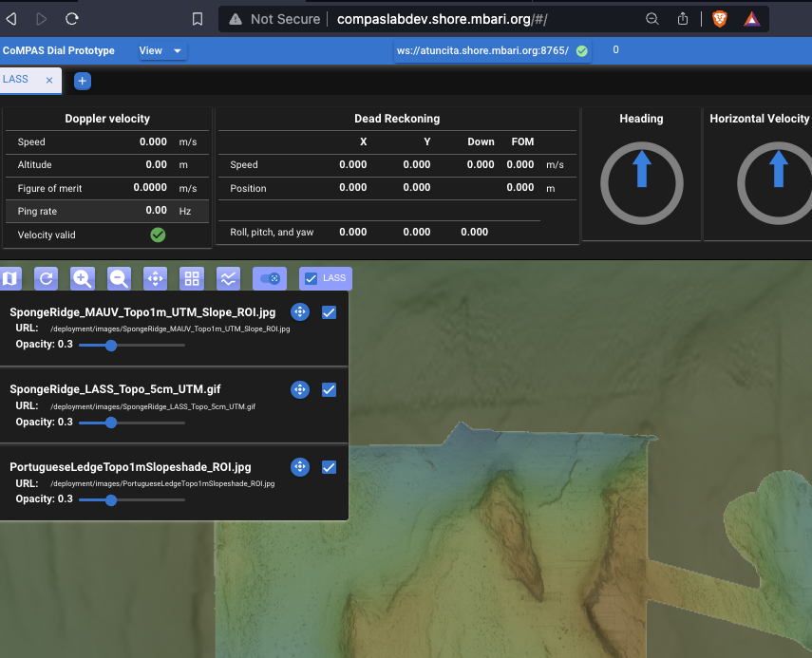Close the LASS tab
This screenshot has width=812, height=658.
coord(49,81)
